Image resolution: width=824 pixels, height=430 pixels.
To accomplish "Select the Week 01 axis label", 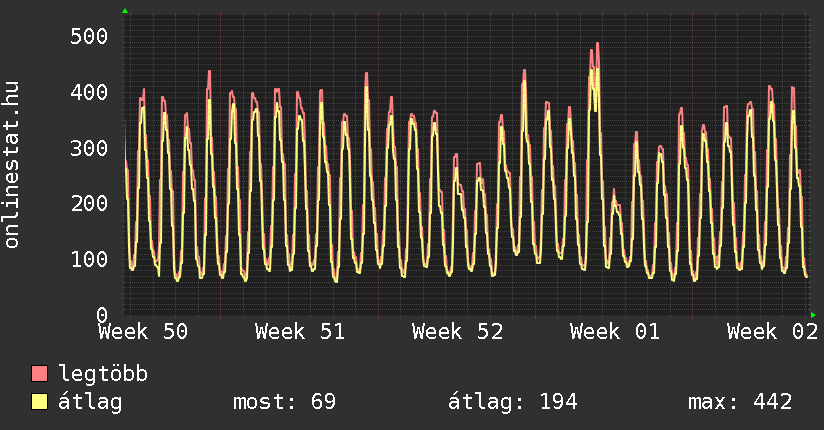I will point(614,332).
